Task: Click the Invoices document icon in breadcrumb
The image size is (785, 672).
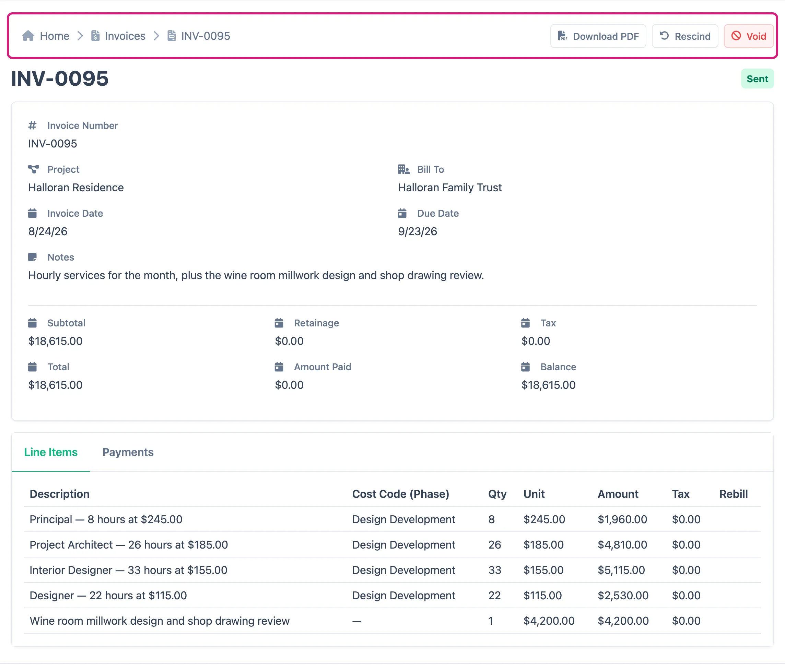Action: point(95,36)
